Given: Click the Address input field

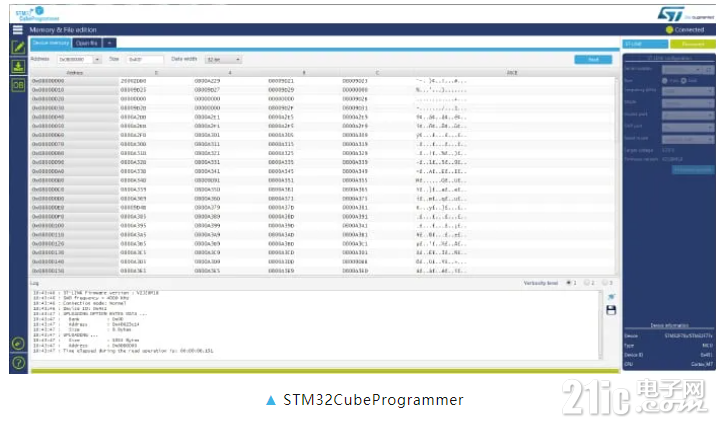Looking at the screenshot, I should pyautogui.click(x=75, y=59).
